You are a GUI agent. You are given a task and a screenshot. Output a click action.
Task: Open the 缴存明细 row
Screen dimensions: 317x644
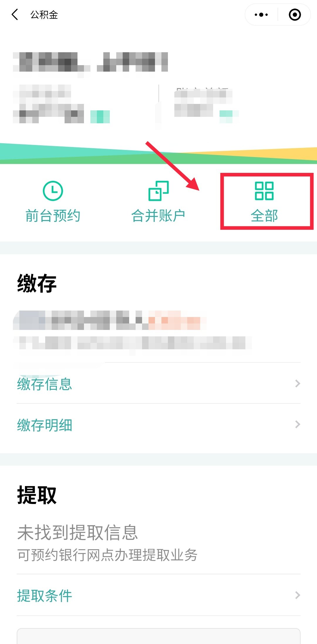click(158, 424)
